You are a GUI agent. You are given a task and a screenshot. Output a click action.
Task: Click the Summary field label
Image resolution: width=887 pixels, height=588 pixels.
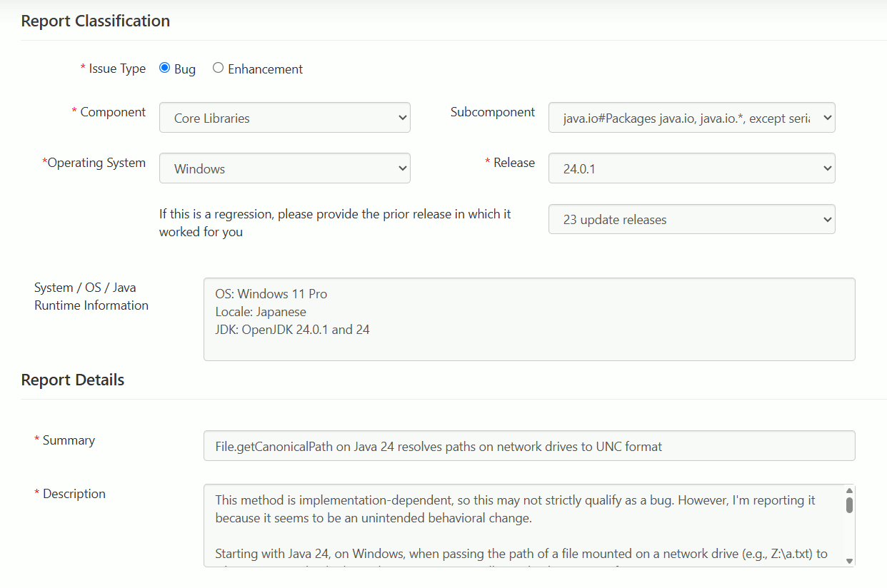click(69, 441)
